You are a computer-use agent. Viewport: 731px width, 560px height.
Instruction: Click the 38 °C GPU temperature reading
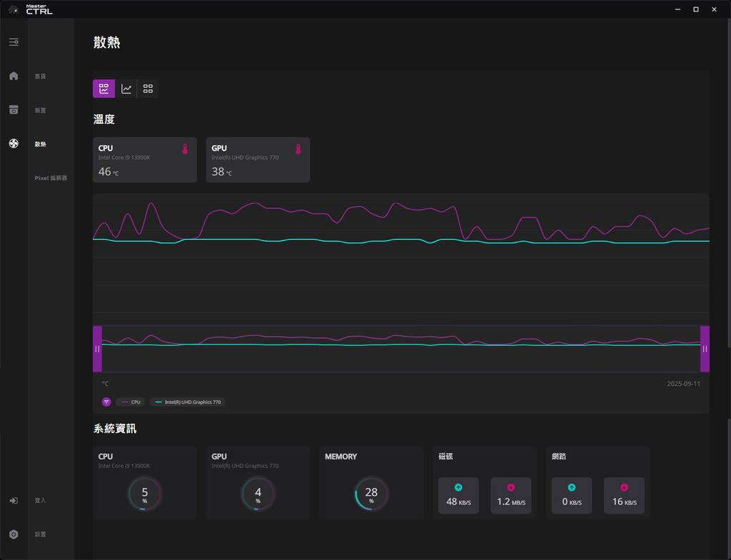tap(221, 172)
